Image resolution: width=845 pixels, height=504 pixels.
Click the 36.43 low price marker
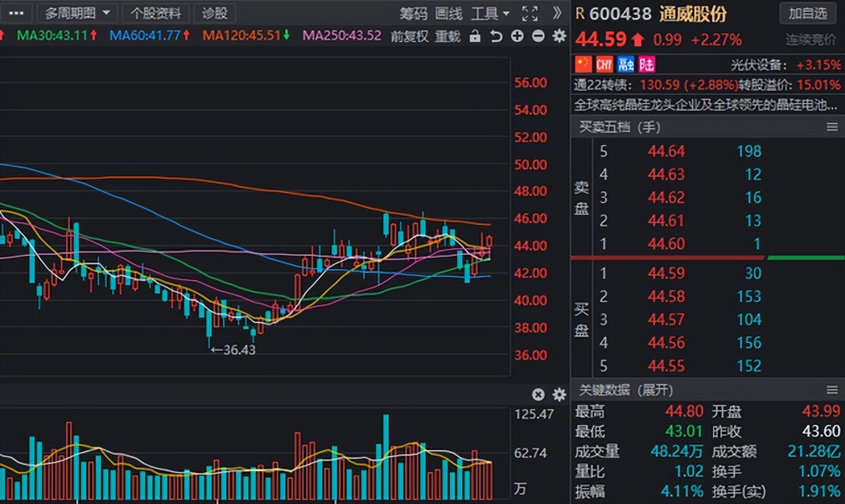click(x=233, y=350)
